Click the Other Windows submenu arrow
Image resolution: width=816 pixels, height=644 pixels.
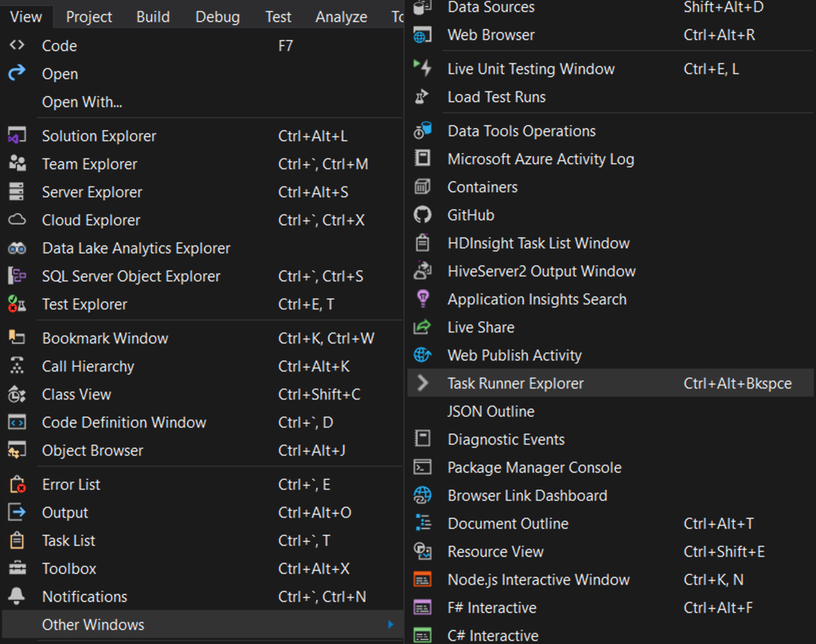point(390,624)
